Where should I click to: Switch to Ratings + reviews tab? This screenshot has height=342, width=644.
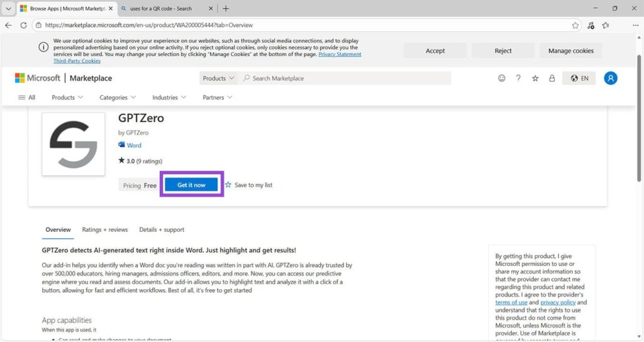[105, 229]
